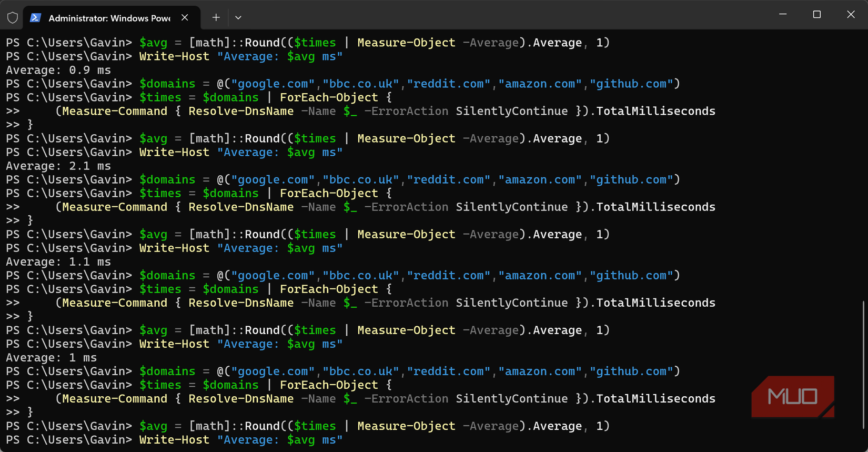Open a new terminal tab
Screen dimensions: 868x452
[x=216, y=17]
